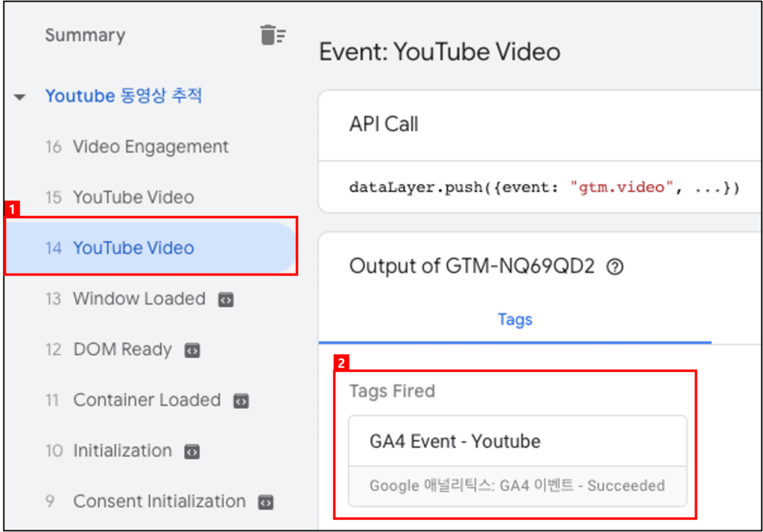
Task: Switch to the Tags tab
Action: [x=515, y=320]
